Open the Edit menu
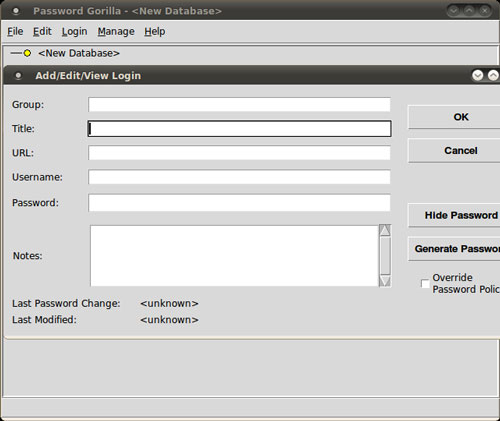The width and height of the screenshot is (500, 421). click(42, 31)
